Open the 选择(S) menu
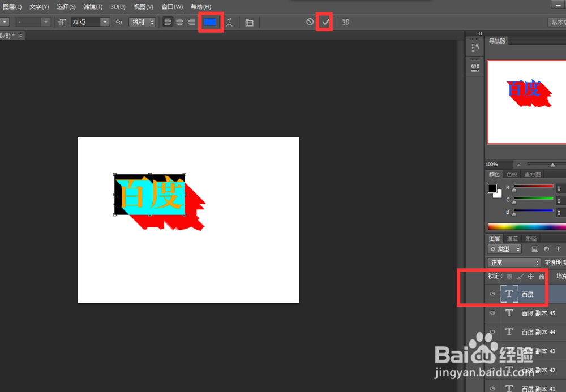 (x=66, y=6)
